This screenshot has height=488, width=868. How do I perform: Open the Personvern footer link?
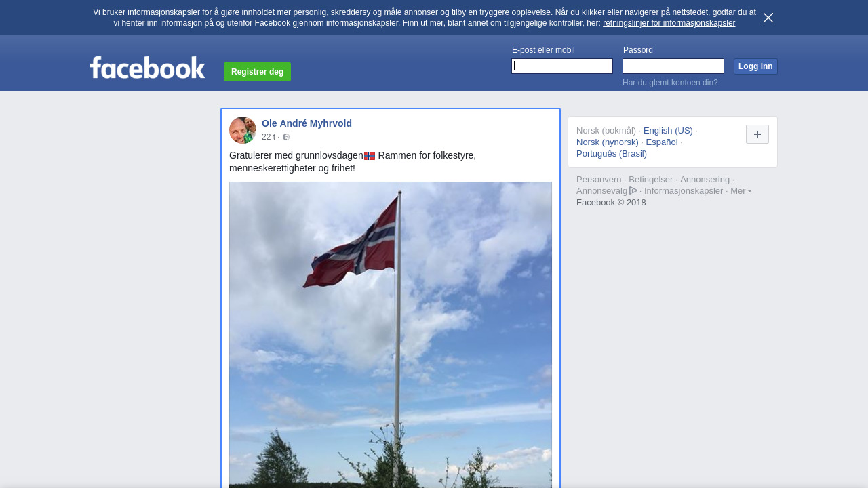(x=599, y=179)
